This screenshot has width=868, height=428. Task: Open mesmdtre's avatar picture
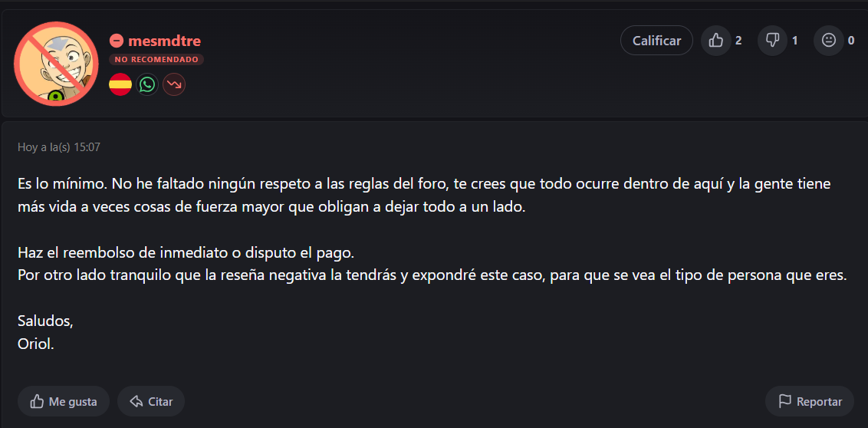click(56, 64)
